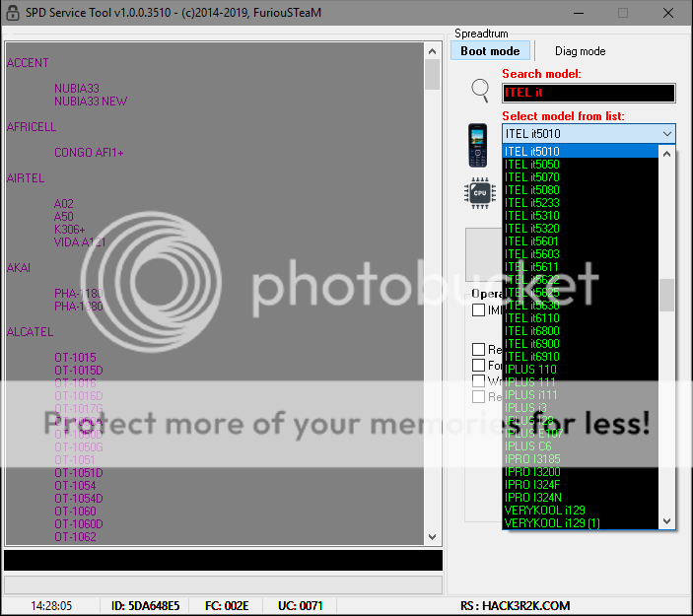This screenshot has height=616, width=693.
Task: Minimize the SPD Service Tool window
Action: (579, 13)
